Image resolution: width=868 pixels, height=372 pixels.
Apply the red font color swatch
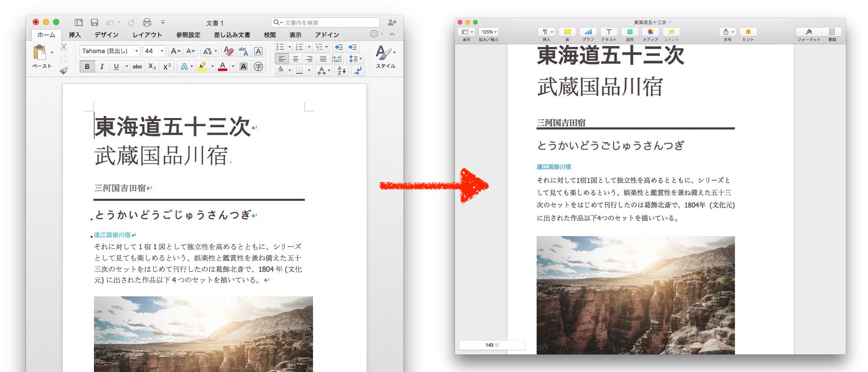click(223, 66)
